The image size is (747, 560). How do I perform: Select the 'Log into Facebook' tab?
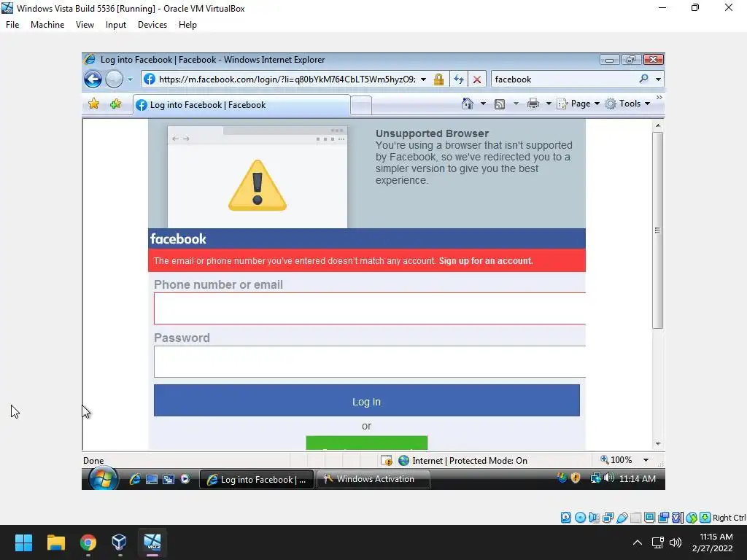(241, 105)
